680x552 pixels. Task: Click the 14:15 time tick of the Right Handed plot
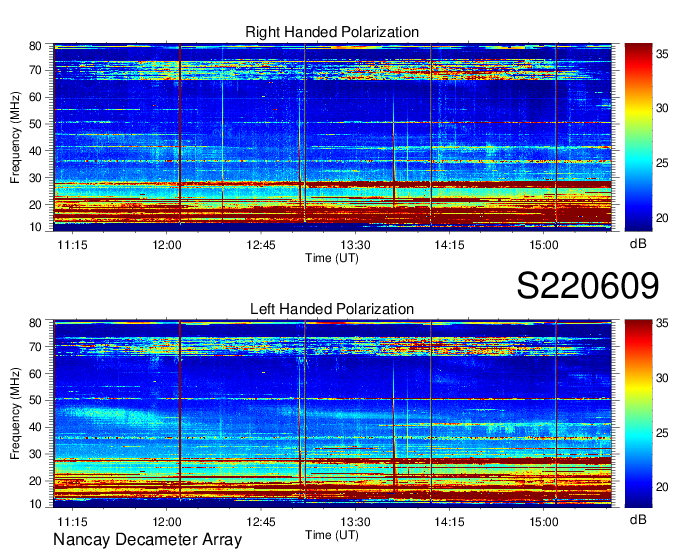[449, 245]
